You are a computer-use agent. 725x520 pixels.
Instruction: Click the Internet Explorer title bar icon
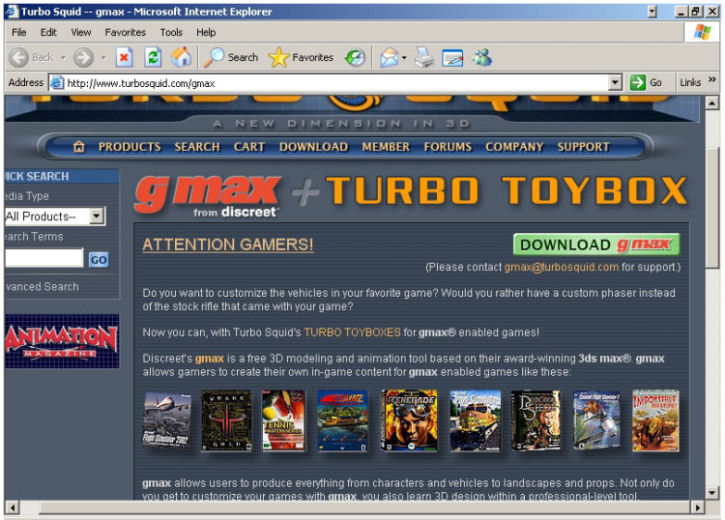(x=11, y=11)
